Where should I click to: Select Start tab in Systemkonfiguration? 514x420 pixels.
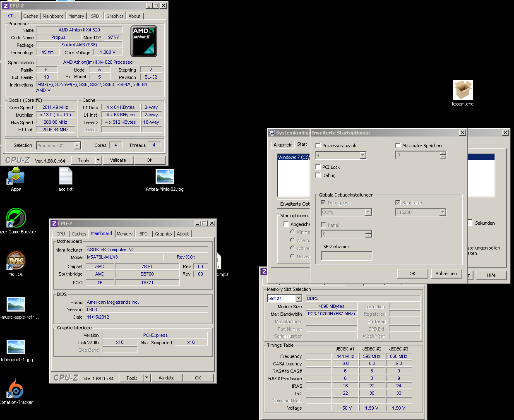point(303,144)
